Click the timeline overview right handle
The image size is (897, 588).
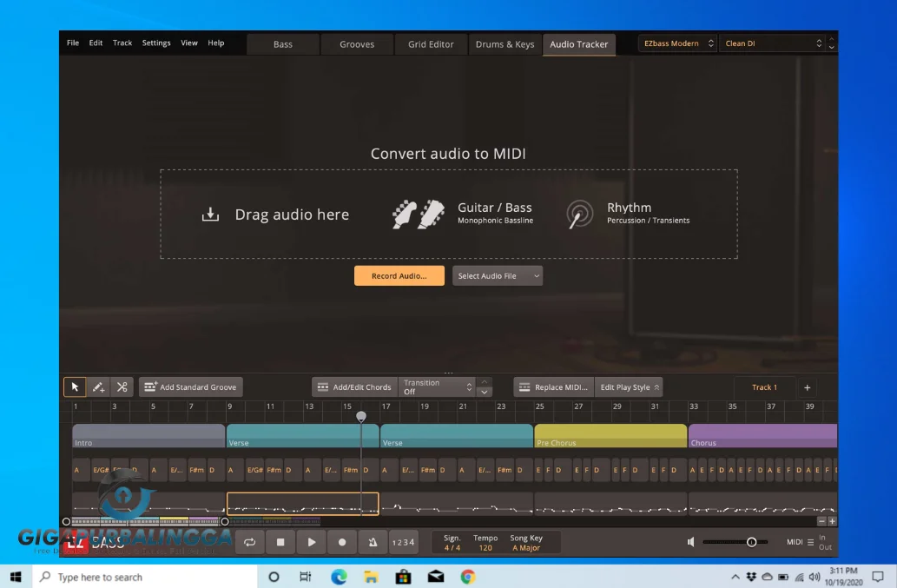click(x=225, y=521)
